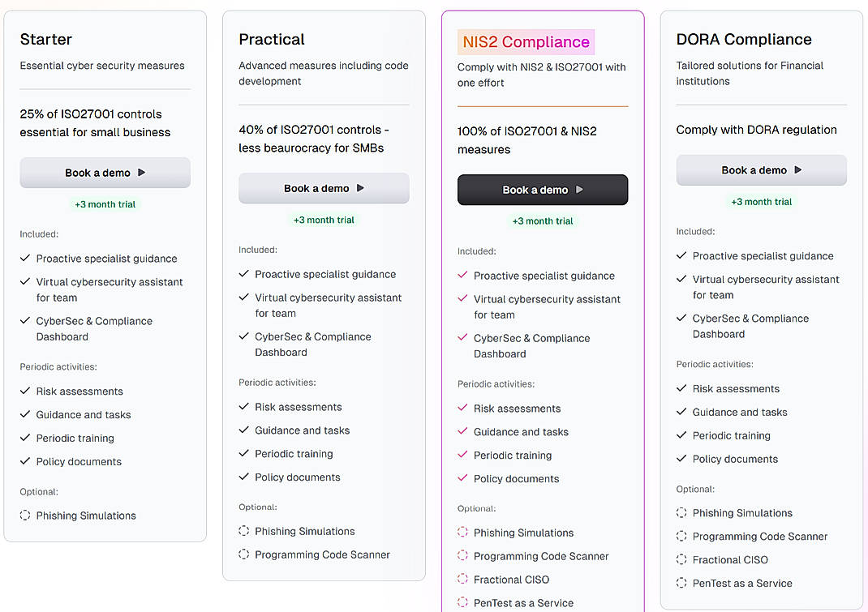Click the Starter +3 month trial badge
868x612 pixels.
(105, 204)
